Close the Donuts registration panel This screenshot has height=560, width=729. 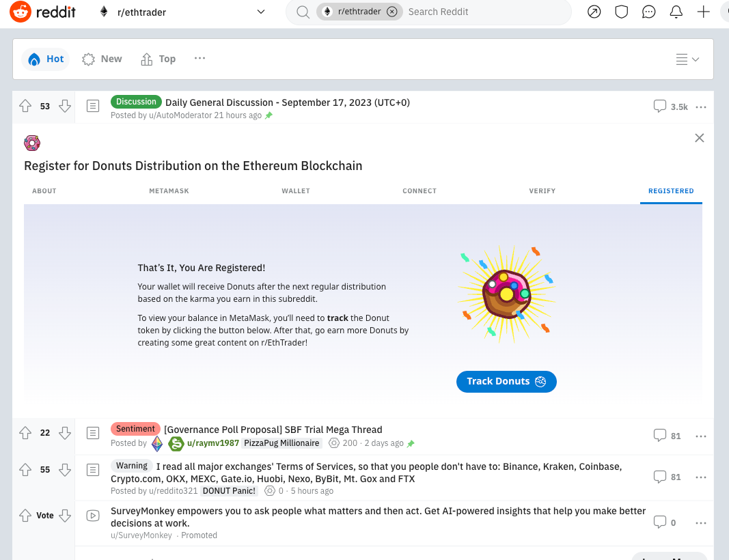click(699, 138)
